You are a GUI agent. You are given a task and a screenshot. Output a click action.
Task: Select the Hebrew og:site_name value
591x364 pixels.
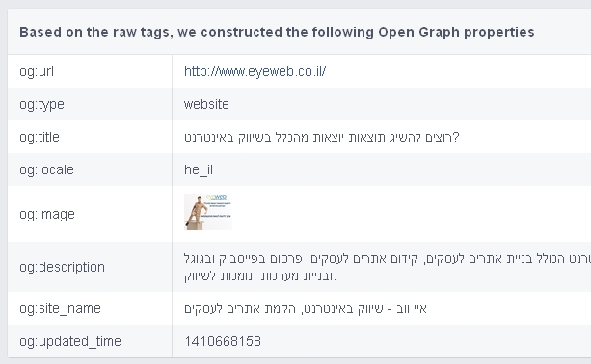[306, 309]
